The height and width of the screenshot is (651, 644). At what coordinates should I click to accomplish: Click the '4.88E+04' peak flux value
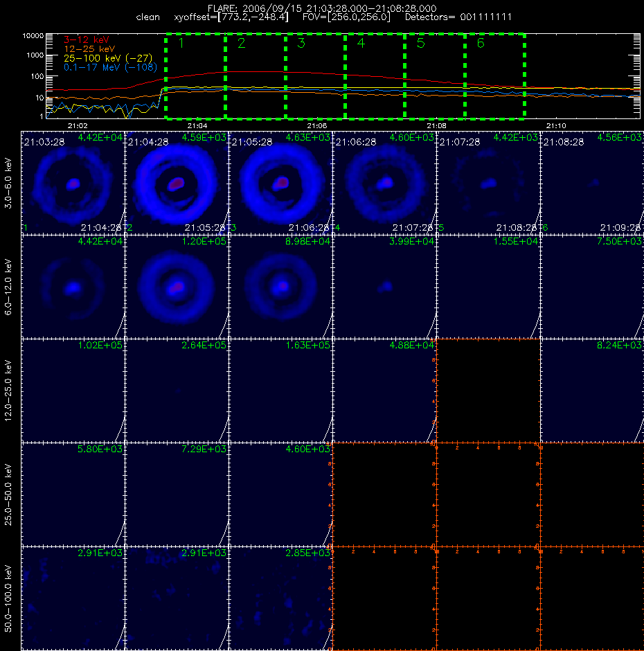click(x=411, y=345)
